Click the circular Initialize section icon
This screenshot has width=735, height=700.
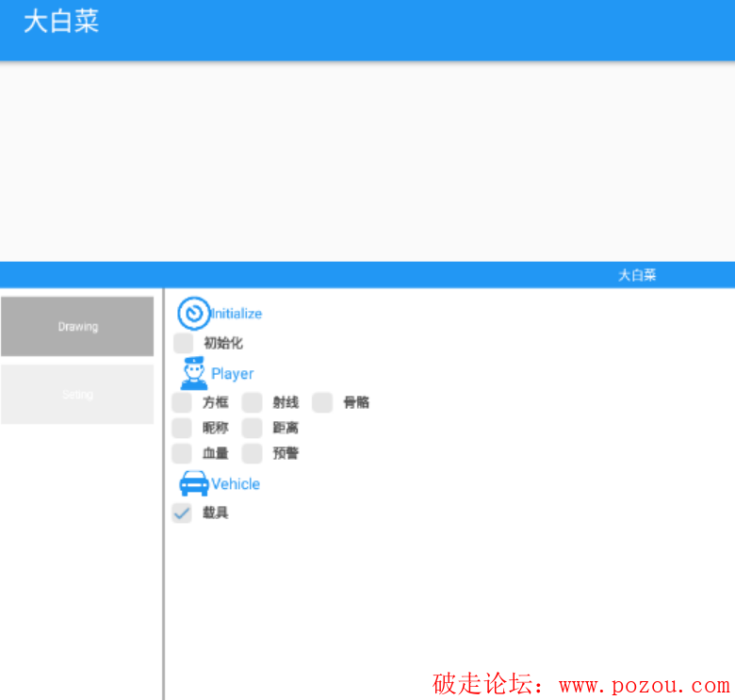click(x=193, y=314)
